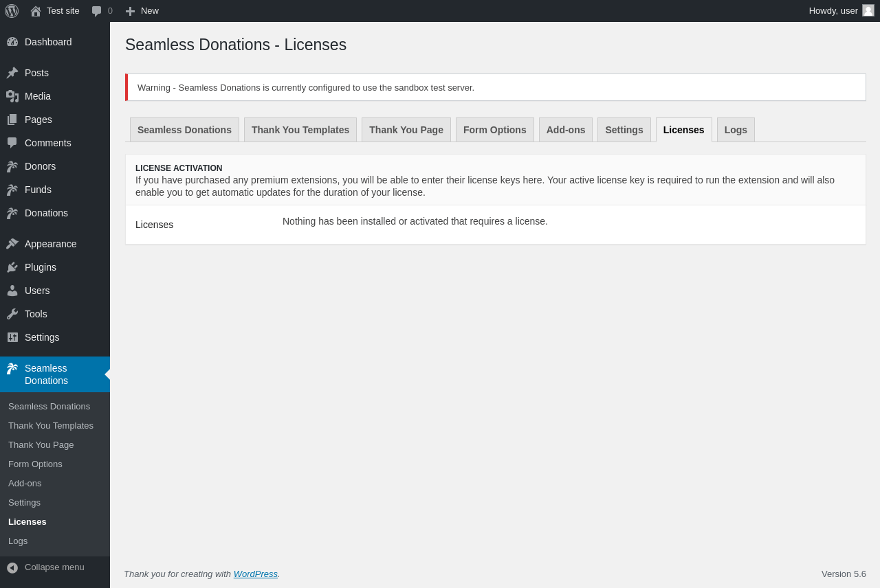Click the Donations palm tree icon
Screen dimensions: 880x588
tap(12, 213)
